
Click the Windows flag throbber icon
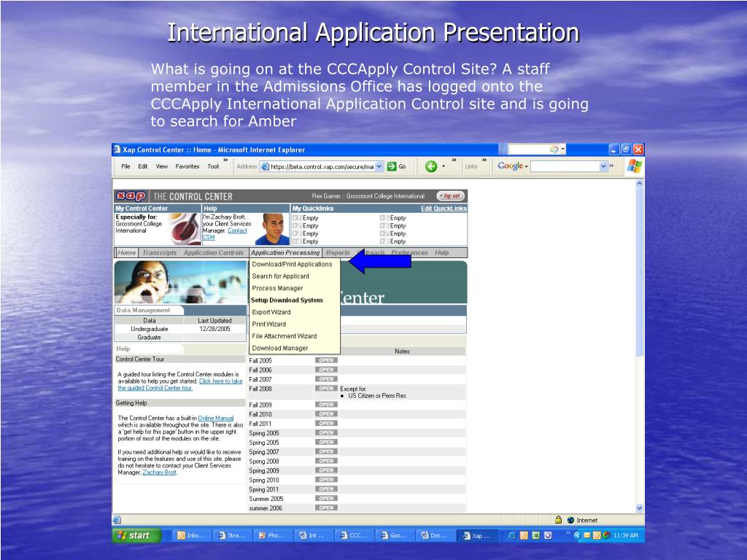(634, 166)
